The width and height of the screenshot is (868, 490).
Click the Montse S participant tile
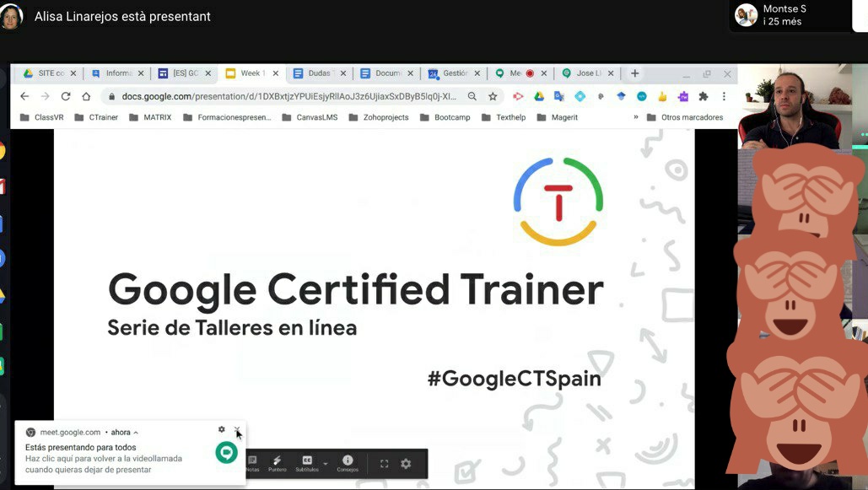[790, 15]
